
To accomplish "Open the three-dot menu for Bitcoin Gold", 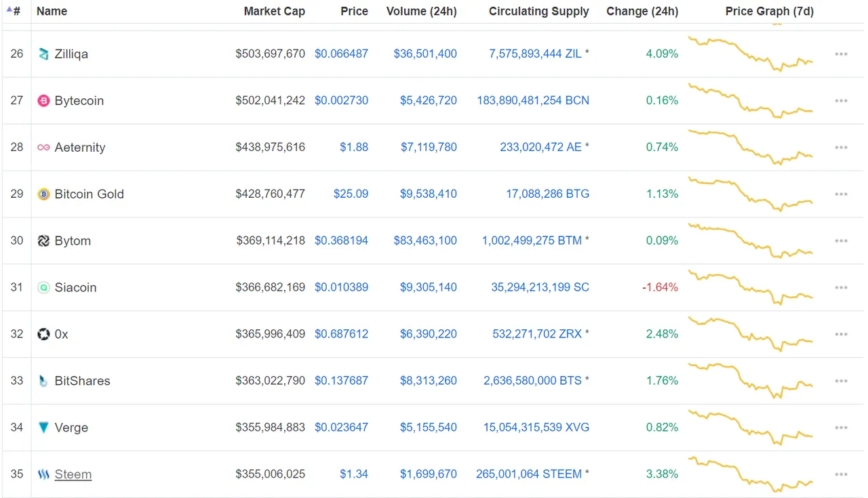I will tap(842, 194).
